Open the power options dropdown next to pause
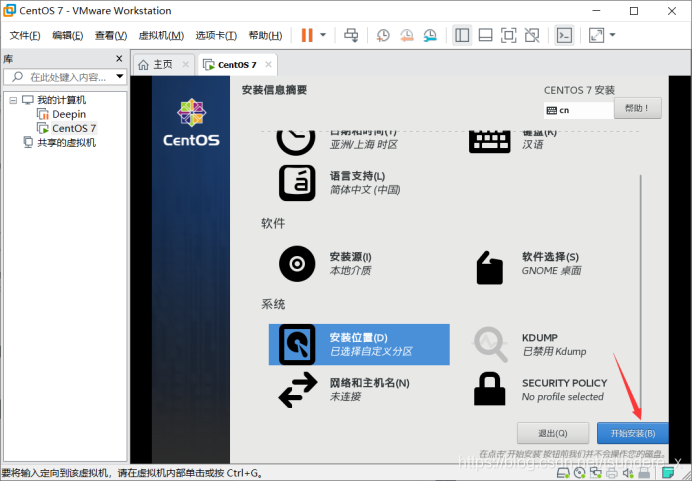 (323, 35)
